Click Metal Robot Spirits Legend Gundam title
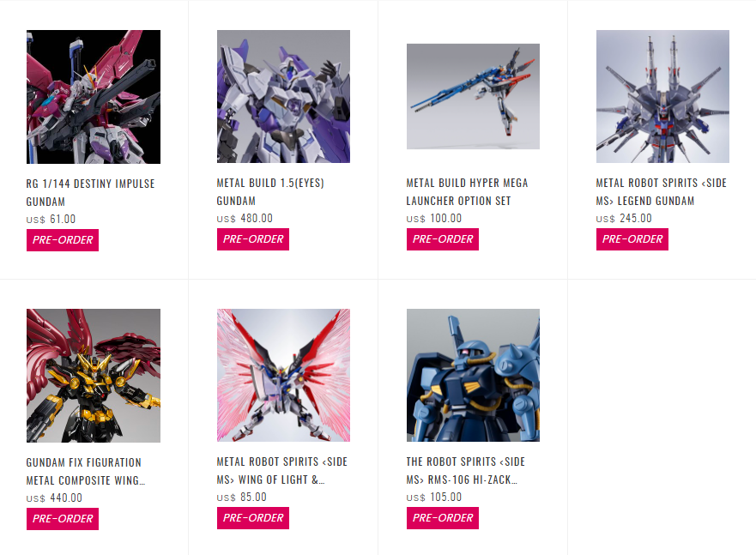The image size is (756, 555). coord(661,192)
